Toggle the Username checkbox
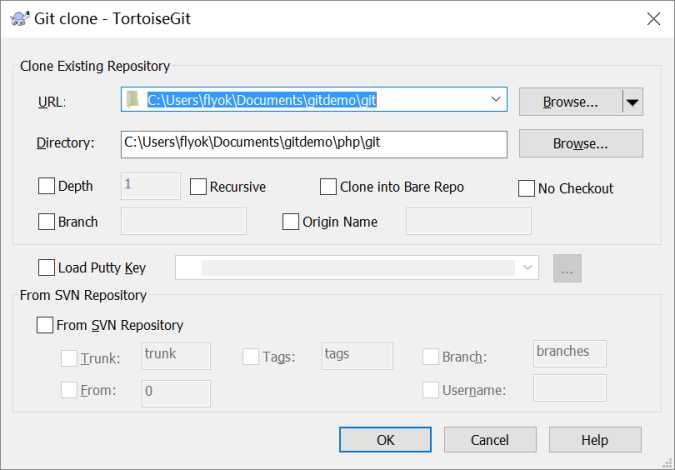The image size is (675, 470). tap(430, 390)
